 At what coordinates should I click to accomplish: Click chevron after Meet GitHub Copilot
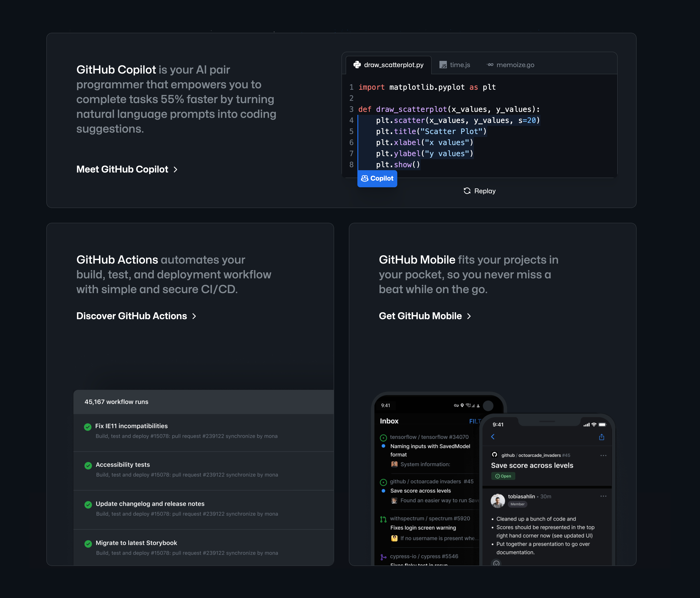click(175, 170)
